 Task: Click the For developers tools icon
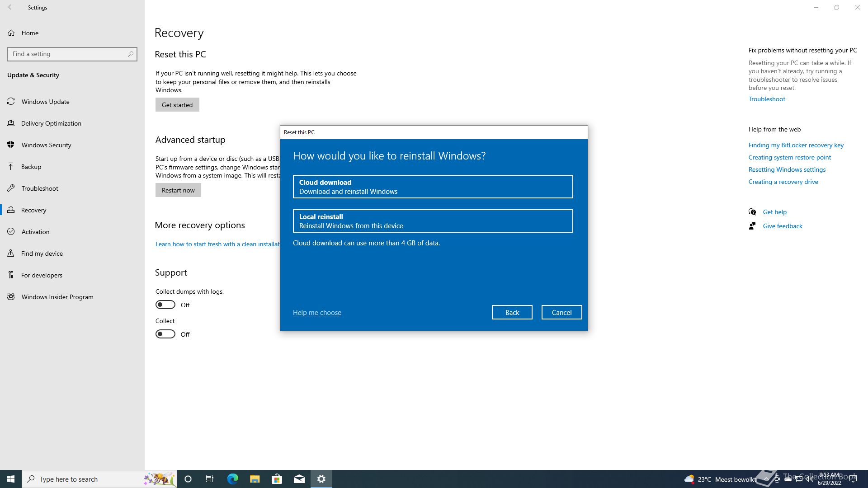(x=11, y=275)
